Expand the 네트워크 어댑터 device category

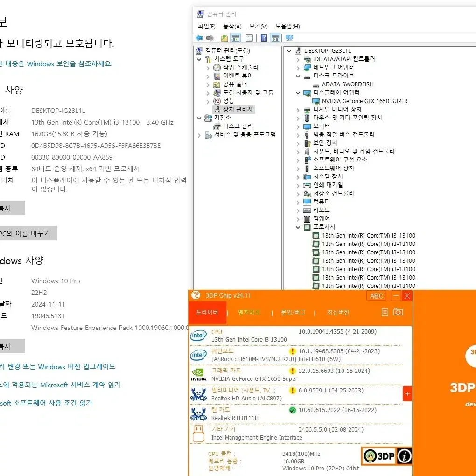298,68
